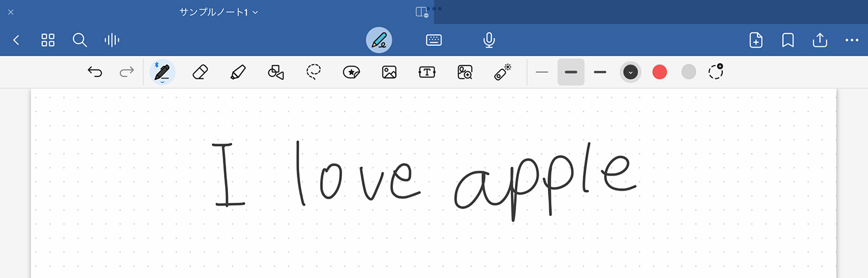This screenshot has width=868, height=278.
Task: Bookmark the current page
Action: [x=788, y=40]
